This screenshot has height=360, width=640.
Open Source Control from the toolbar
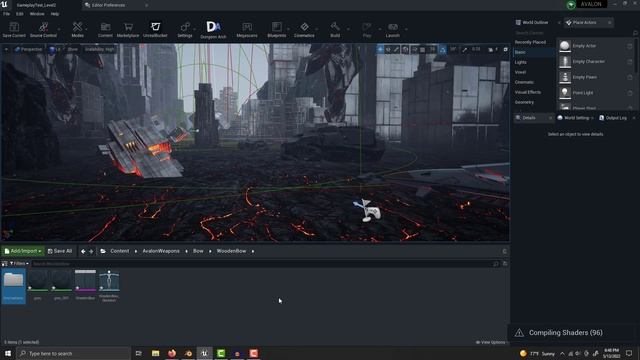(x=43, y=30)
